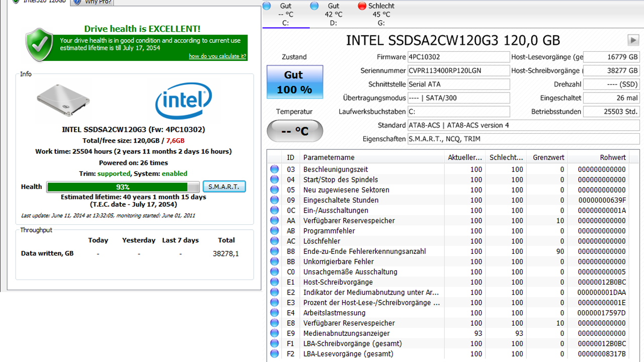Select the C: drive status orb
Viewport: 644px width, 362px height.
coord(267,6)
